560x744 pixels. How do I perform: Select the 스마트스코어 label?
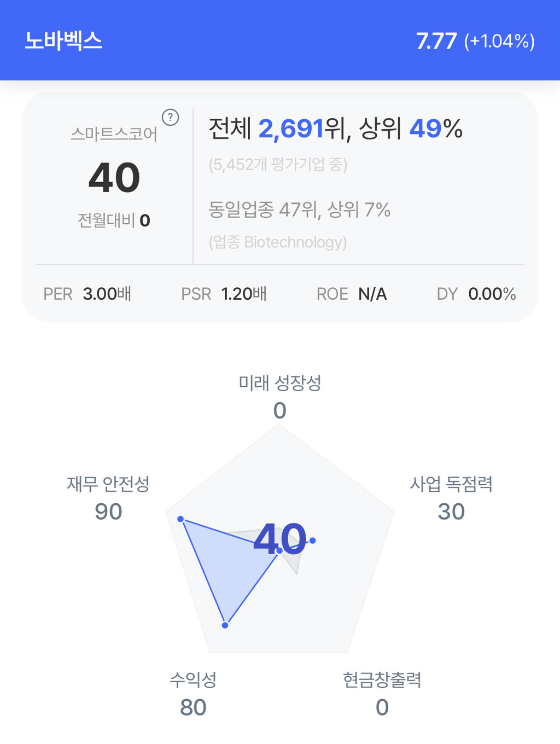(x=114, y=134)
